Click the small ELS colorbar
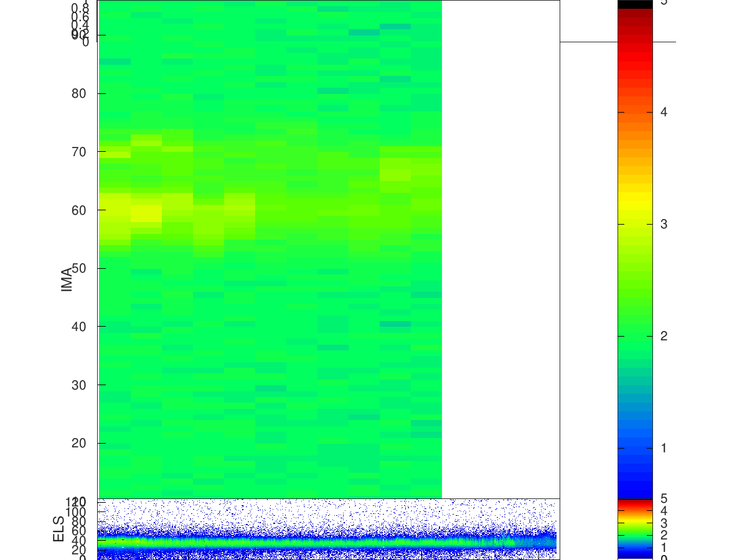 click(x=634, y=528)
